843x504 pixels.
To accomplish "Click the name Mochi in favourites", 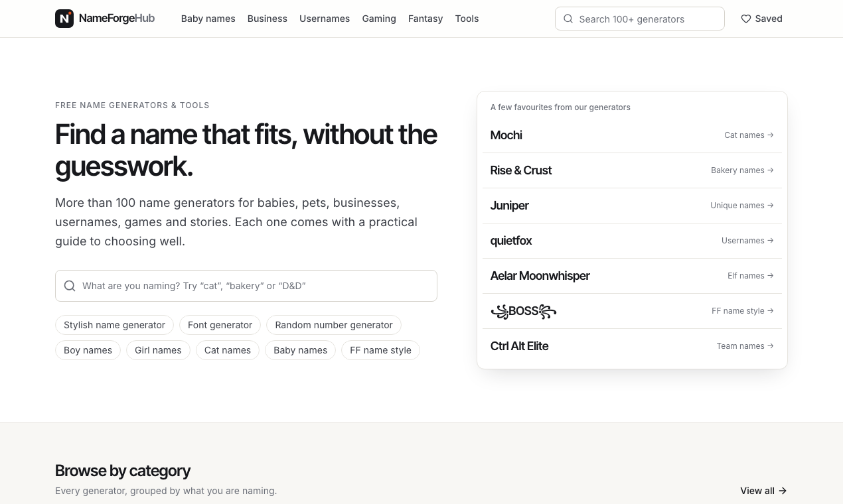I will 506,135.
